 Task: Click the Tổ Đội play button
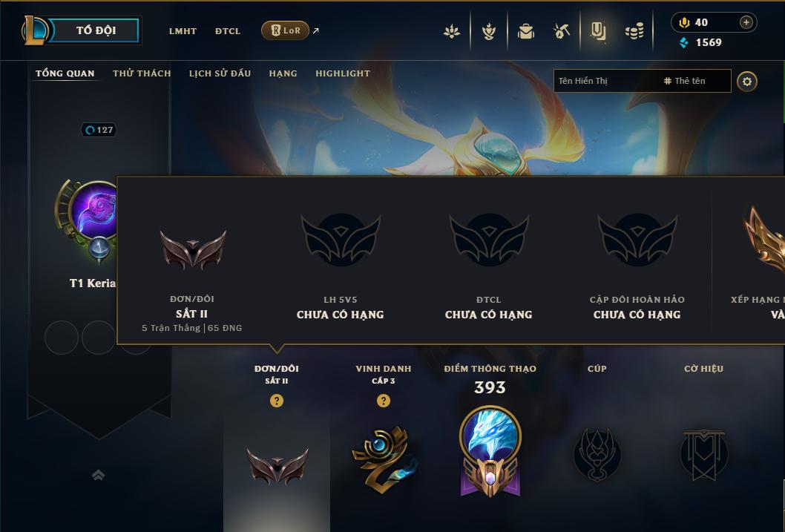pos(96,30)
